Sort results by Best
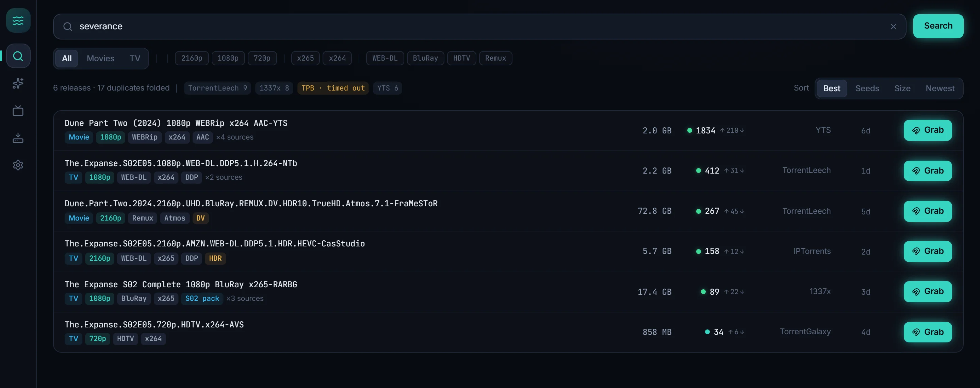Image resolution: width=980 pixels, height=388 pixels. [832, 88]
